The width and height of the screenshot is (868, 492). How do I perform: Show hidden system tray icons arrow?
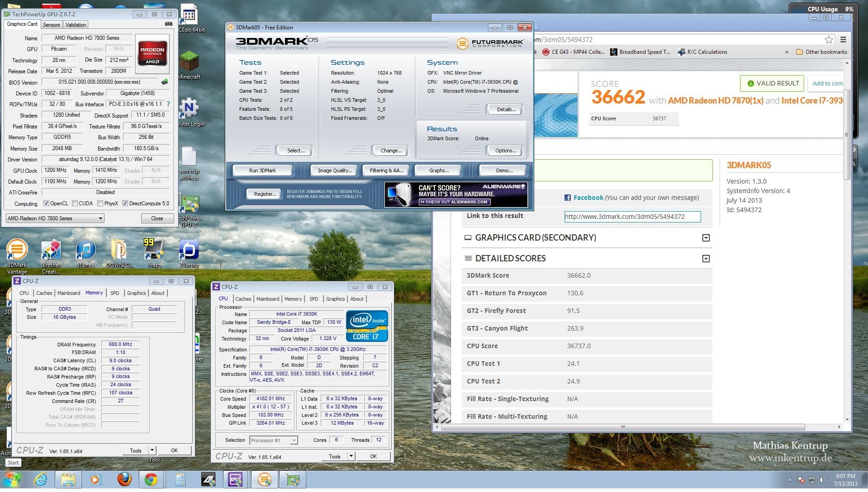point(790,480)
